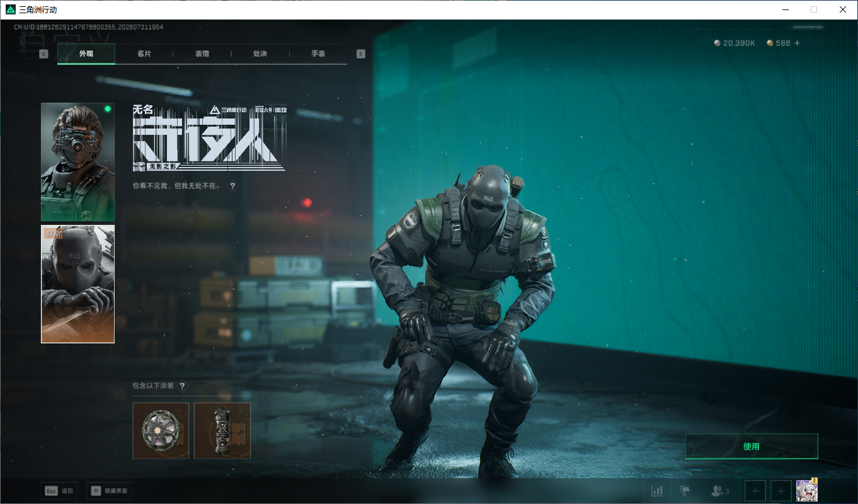Click the Q previous-tab key icon
The image size is (858, 504).
pyautogui.click(x=43, y=54)
